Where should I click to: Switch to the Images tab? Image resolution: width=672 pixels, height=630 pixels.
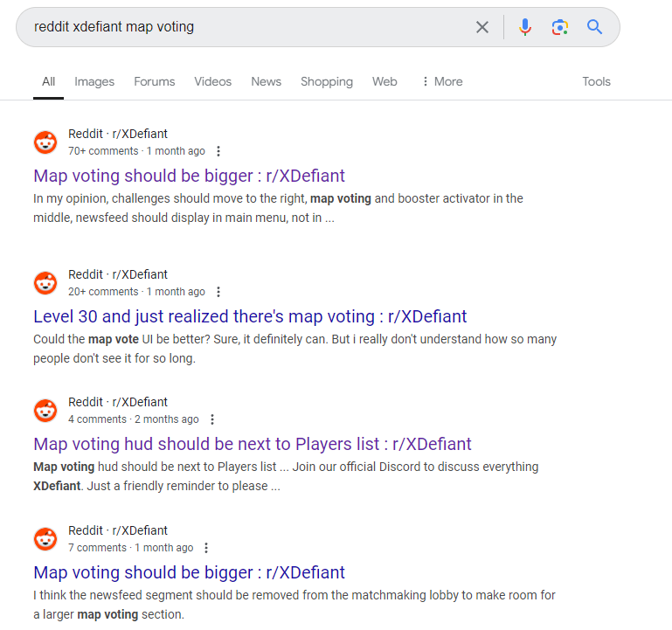pyautogui.click(x=94, y=81)
